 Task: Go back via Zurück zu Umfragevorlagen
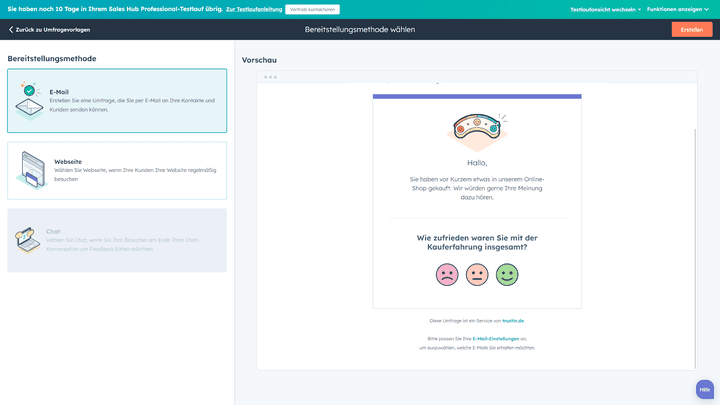click(x=50, y=30)
